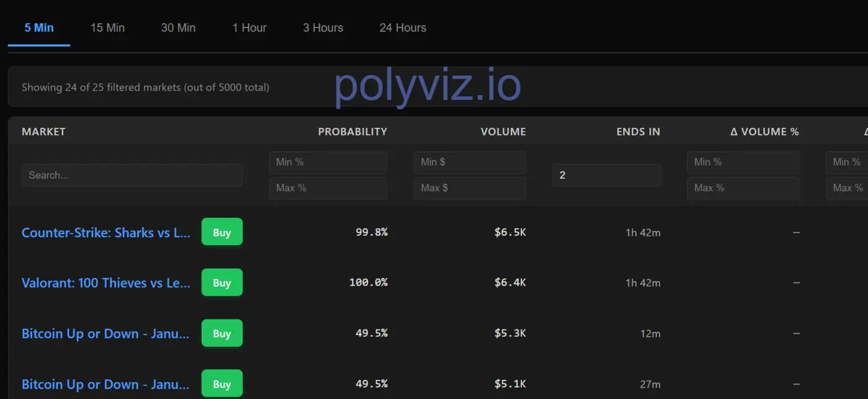The image size is (868, 399).
Task: Select the 30 Min timeframe
Action: click(x=178, y=27)
